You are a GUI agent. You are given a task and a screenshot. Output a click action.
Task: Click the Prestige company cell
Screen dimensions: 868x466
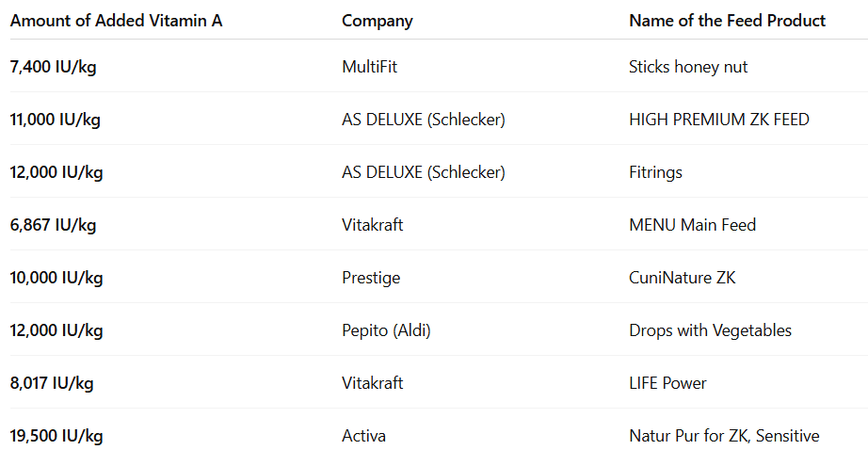click(371, 278)
